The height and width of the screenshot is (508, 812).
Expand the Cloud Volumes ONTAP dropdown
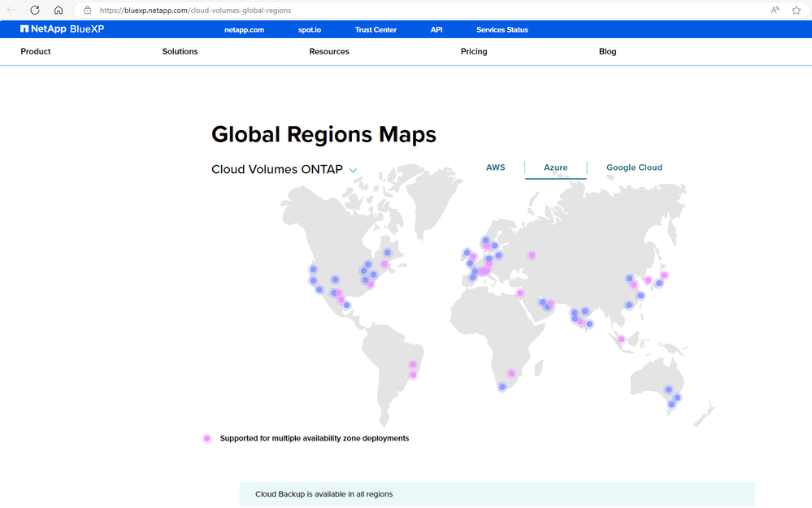(353, 171)
